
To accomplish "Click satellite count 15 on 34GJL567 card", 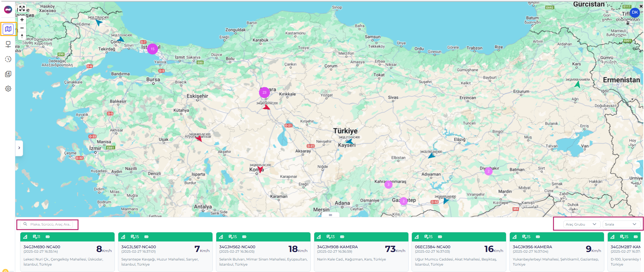I will [x=135, y=237].
